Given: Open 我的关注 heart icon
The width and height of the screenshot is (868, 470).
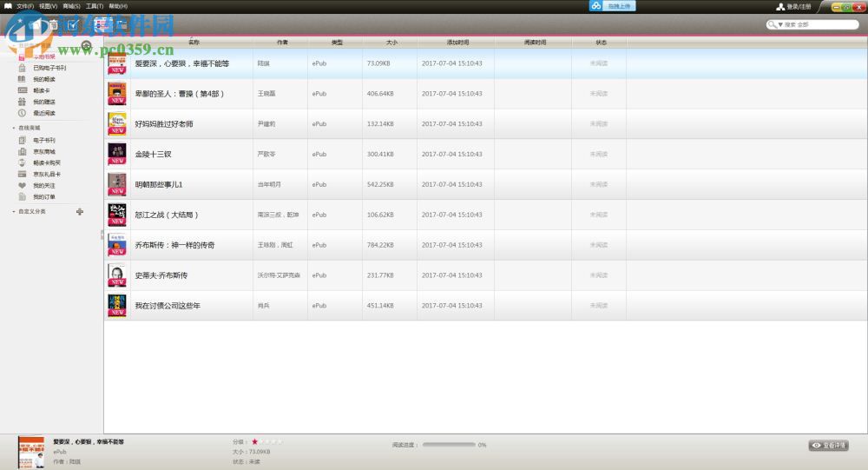Looking at the screenshot, I should [x=23, y=186].
